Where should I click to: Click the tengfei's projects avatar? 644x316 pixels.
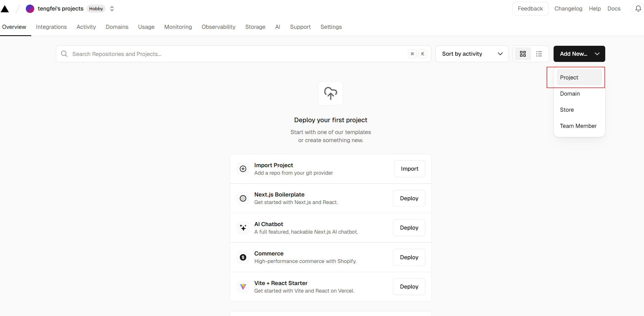30,9
